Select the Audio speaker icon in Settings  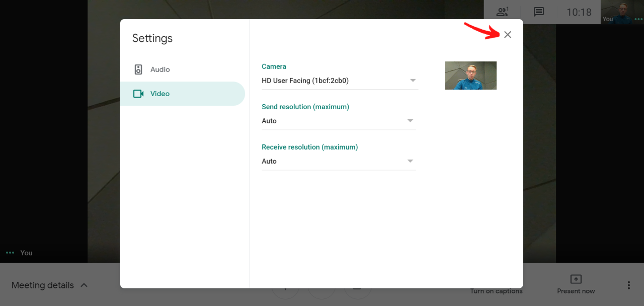pos(138,69)
